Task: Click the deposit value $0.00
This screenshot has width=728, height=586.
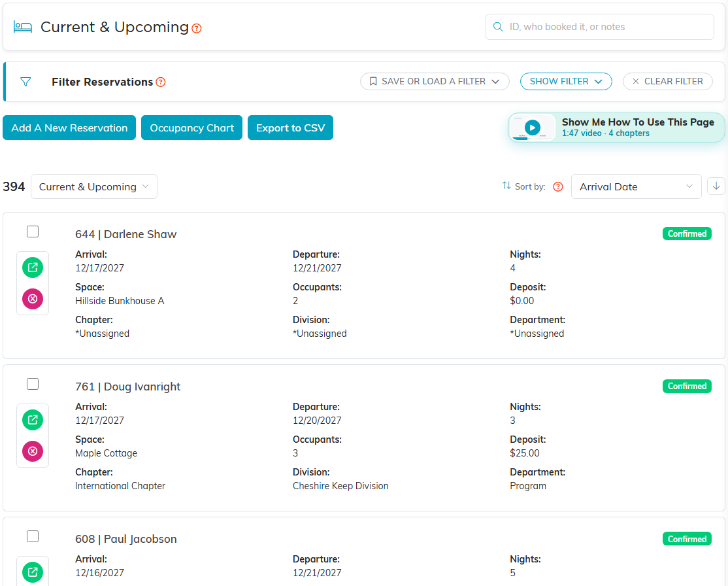Action: (522, 301)
